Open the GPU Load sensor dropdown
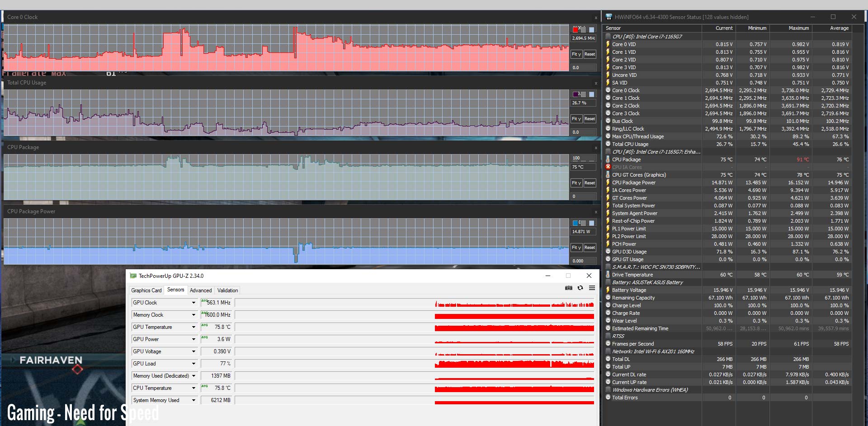This screenshot has width=868, height=426. (x=193, y=364)
